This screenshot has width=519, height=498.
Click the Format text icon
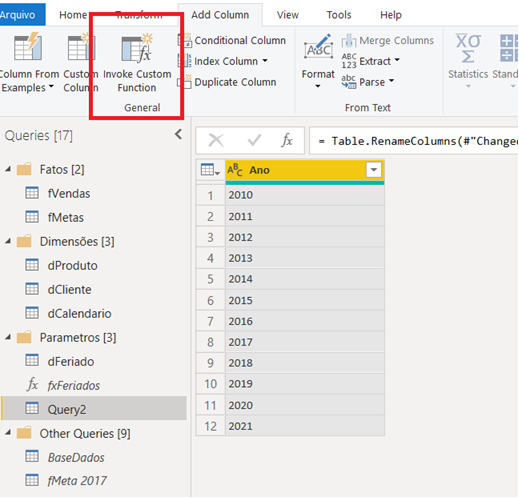click(318, 47)
